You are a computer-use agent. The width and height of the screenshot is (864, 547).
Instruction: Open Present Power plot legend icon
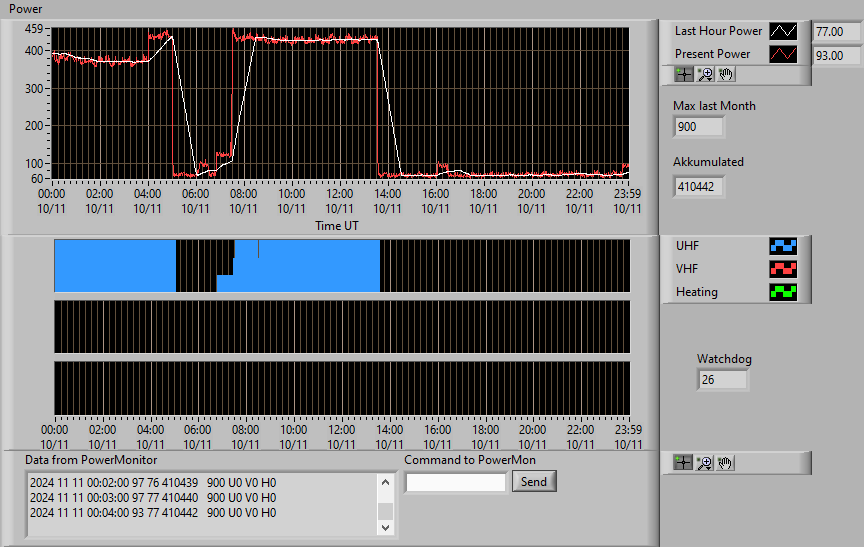(783, 54)
